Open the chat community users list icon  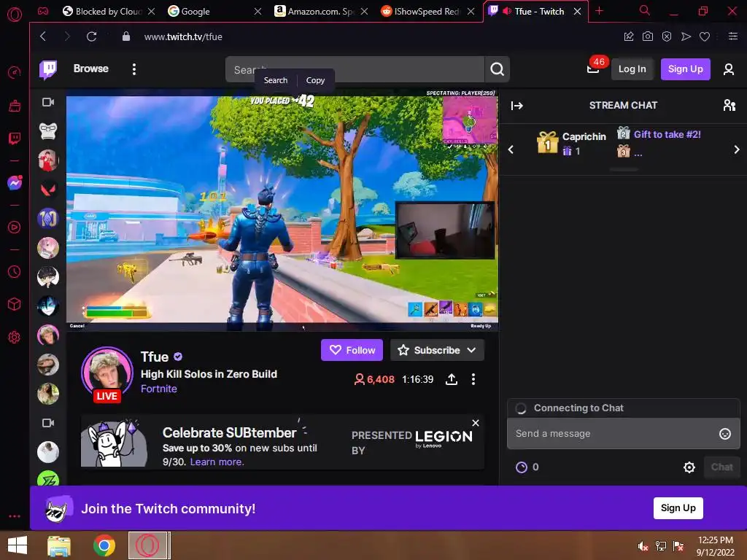pos(729,105)
